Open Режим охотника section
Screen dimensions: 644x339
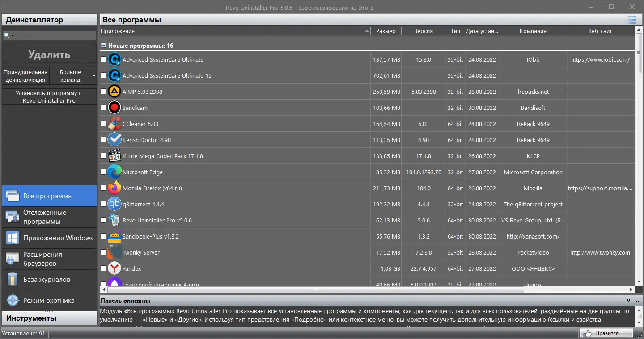click(x=49, y=301)
